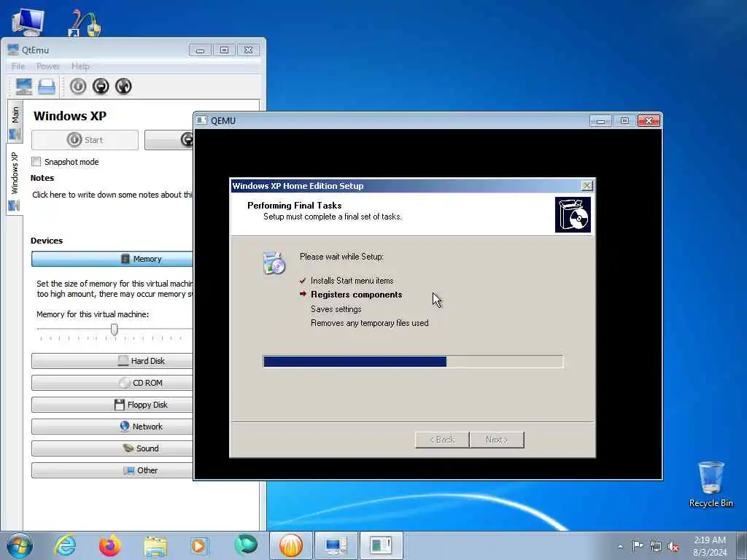Expand the Network device section
The height and width of the screenshot is (560, 747).
click(x=112, y=427)
